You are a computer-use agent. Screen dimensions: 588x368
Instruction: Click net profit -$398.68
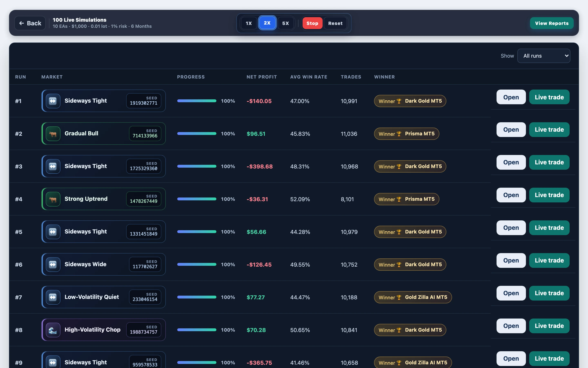click(x=259, y=166)
